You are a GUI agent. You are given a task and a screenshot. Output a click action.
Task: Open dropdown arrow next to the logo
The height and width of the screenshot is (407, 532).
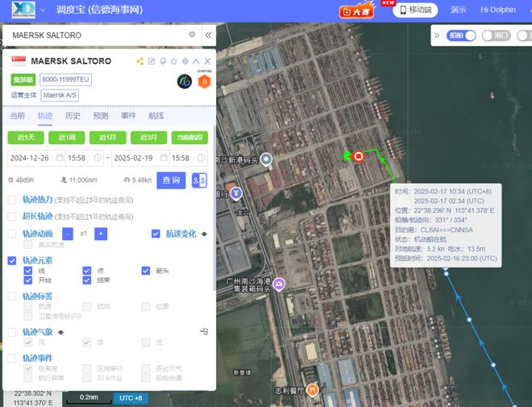pyautogui.click(x=43, y=10)
